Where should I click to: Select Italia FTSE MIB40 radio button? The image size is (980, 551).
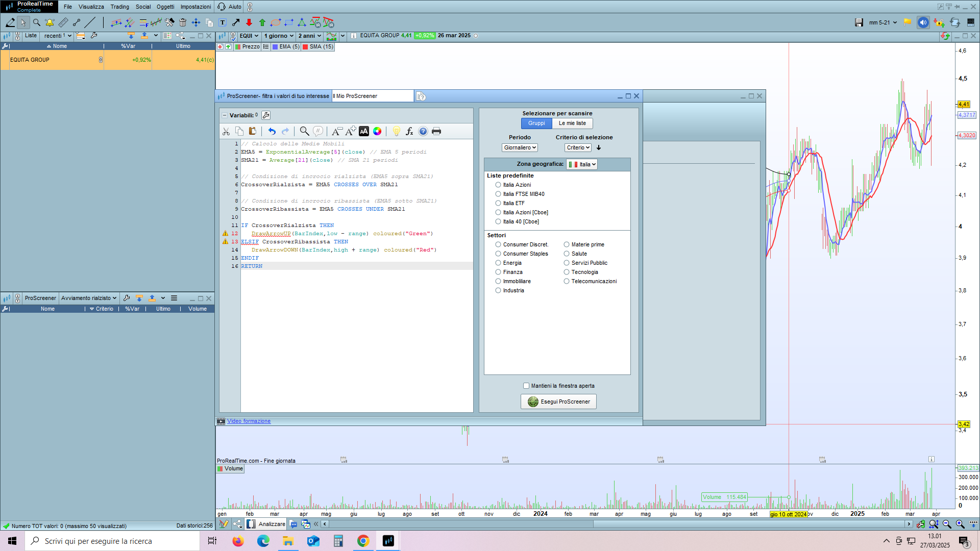click(x=498, y=194)
